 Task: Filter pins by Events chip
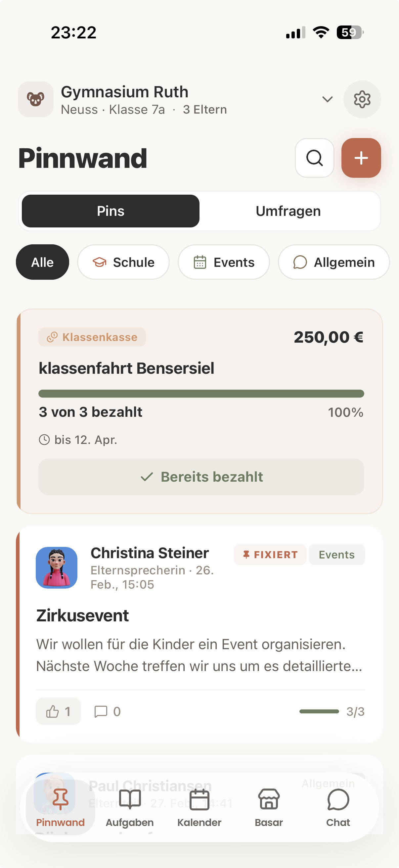click(224, 262)
